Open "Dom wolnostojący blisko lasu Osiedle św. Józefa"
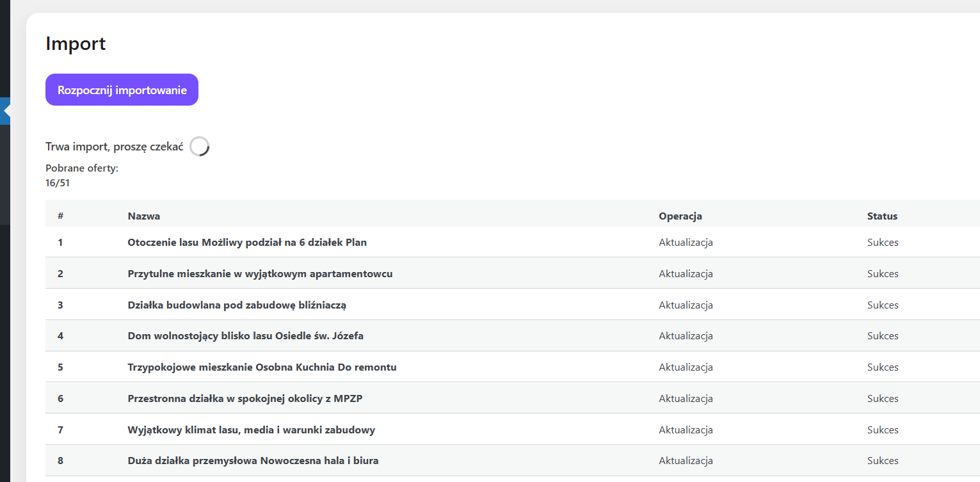This screenshot has height=482, width=980. [246, 336]
